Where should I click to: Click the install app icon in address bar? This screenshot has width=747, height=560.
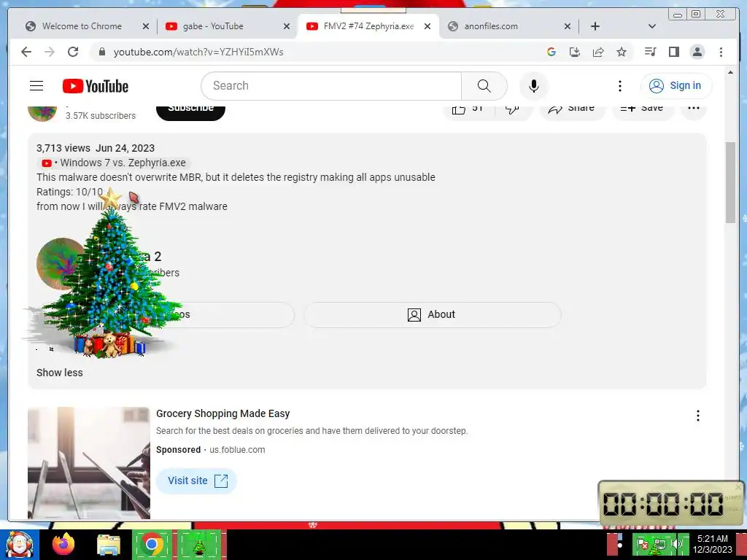(575, 52)
